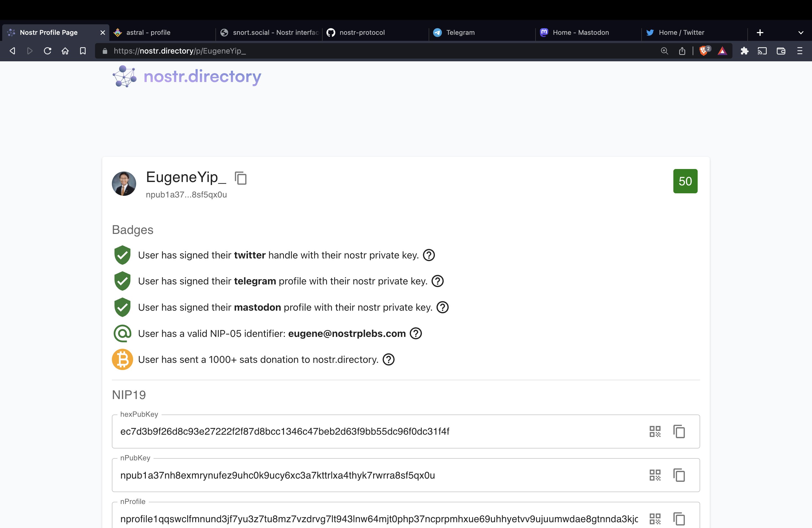Image resolution: width=812 pixels, height=528 pixels.
Task: Click the EugeneYip_ profile avatar
Action: pyautogui.click(x=124, y=184)
